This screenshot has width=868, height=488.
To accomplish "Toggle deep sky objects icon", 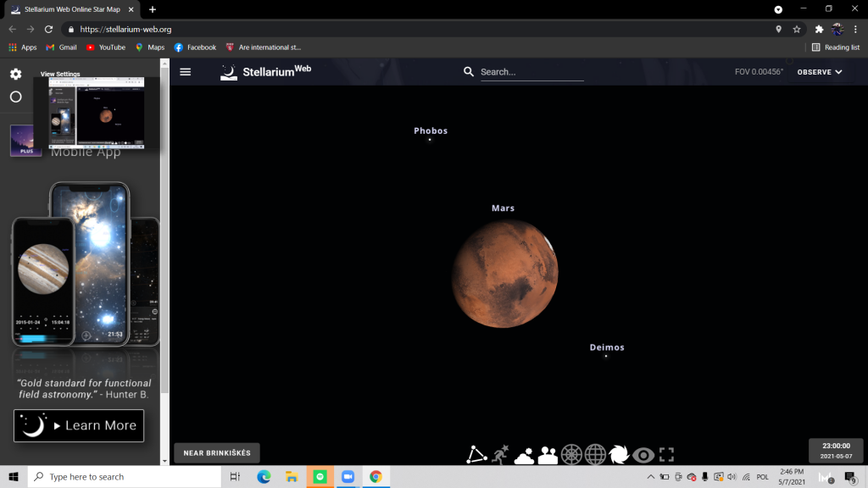I will point(620,455).
